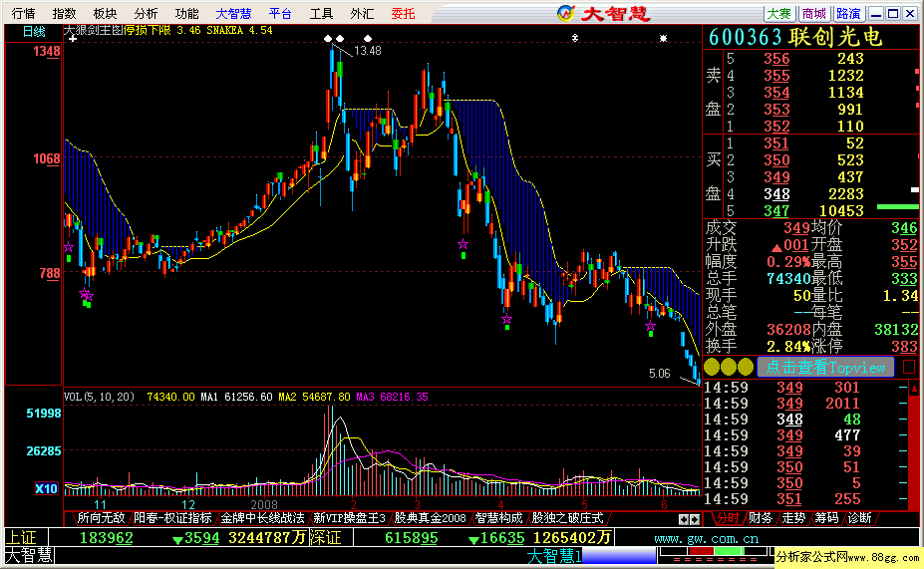Switch to the 筹码 tab

tap(826, 518)
